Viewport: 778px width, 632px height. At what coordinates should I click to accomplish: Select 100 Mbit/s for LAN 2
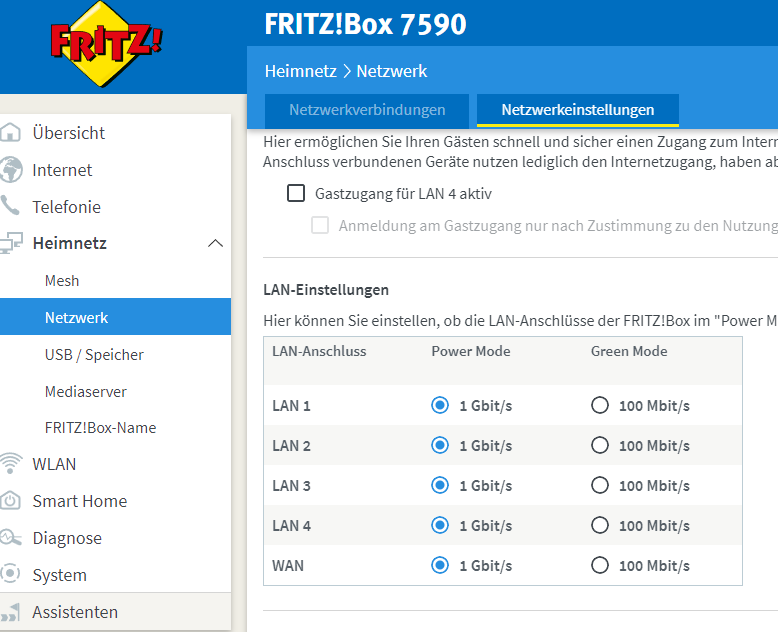pyautogui.click(x=600, y=445)
